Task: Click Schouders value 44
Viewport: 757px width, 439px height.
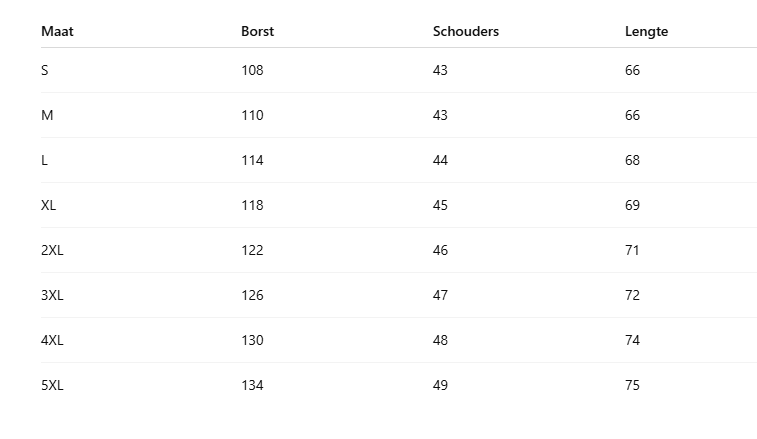Action: [440, 160]
